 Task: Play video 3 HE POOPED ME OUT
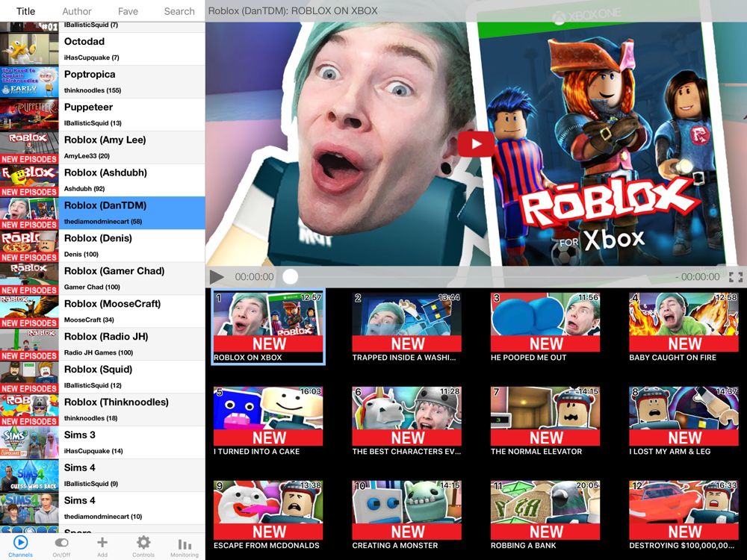[x=545, y=323]
